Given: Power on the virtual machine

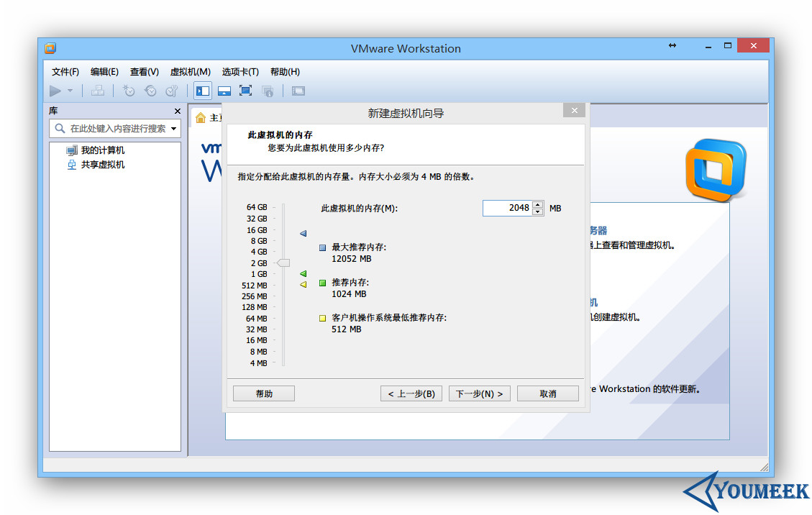Looking at the screenshot, I should pyautogui.click(x=56, y=90).
